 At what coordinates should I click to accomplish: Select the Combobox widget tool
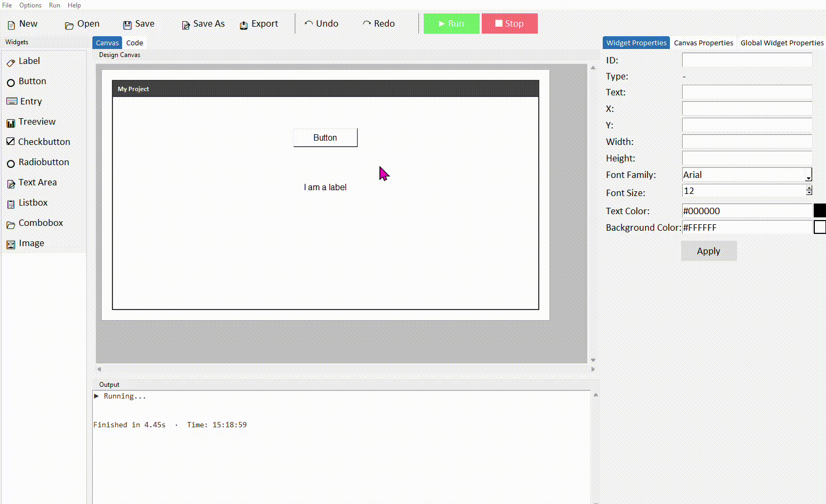click(x=41, y=223)
